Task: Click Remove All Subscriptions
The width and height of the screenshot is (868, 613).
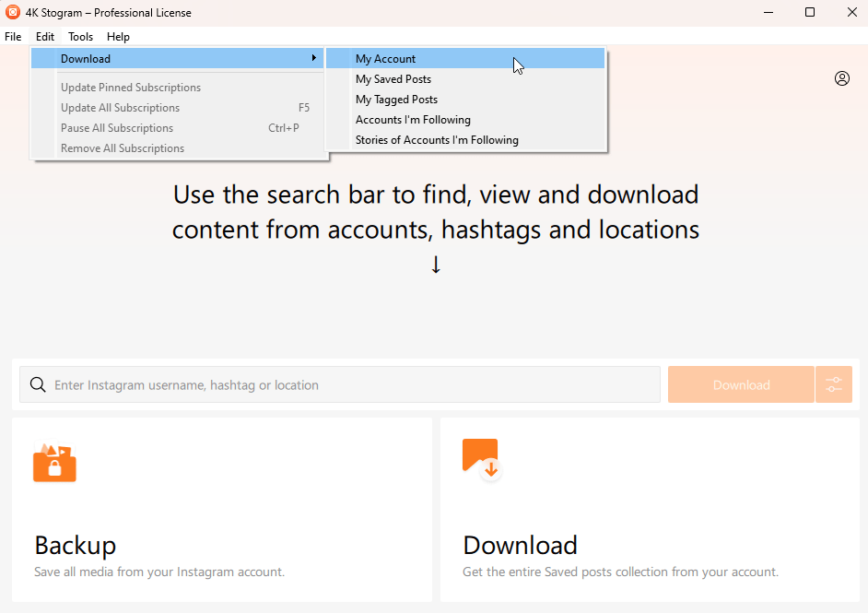Action: tap(177, 147)
